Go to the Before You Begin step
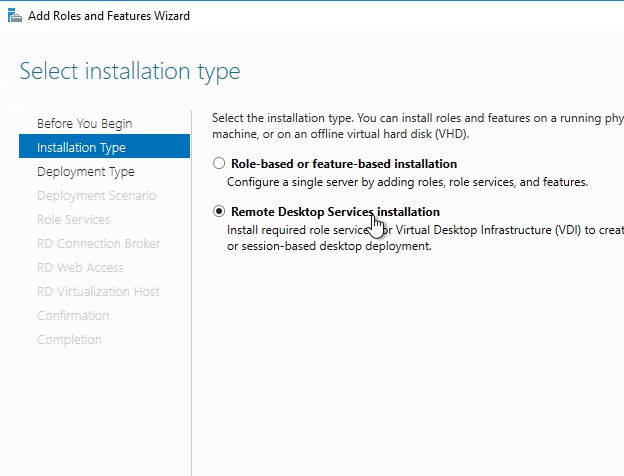Viewport: 624px width, 476px height. (84, 123)
